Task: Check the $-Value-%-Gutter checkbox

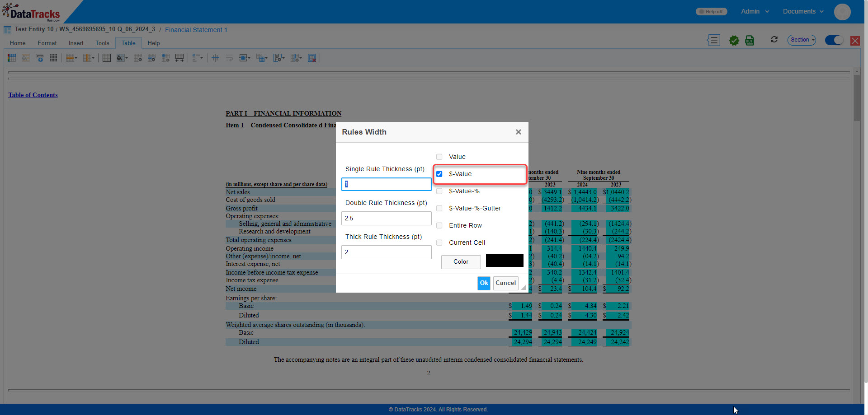Action: [x=439, y=208]
